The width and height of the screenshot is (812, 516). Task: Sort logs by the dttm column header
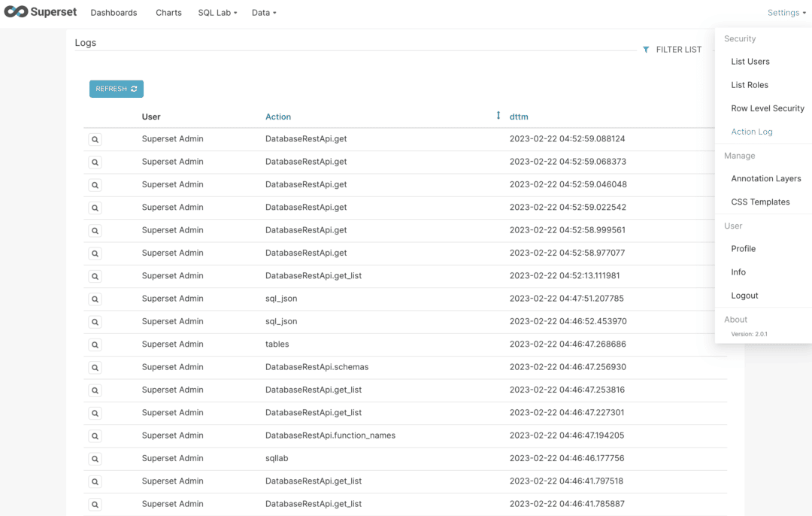tap(519, 117)
